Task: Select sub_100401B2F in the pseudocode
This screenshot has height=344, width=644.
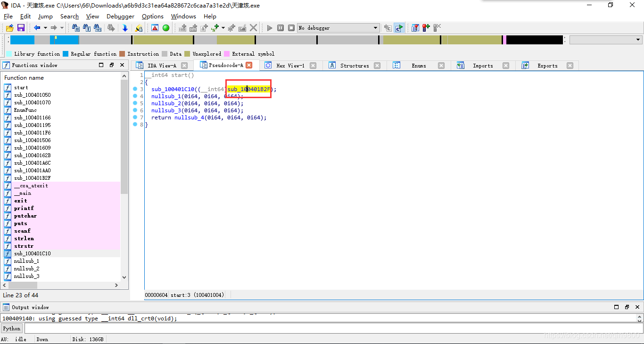Action: coord(249,89)
